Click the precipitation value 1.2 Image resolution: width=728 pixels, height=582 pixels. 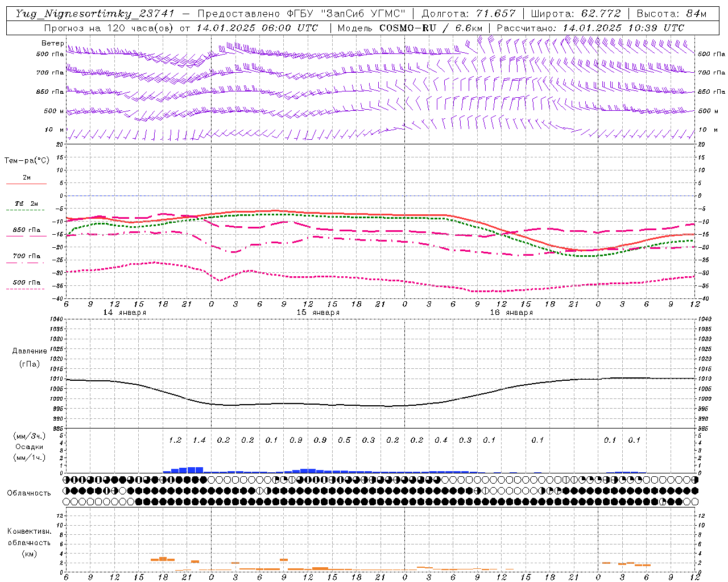[x=175, y=440]
